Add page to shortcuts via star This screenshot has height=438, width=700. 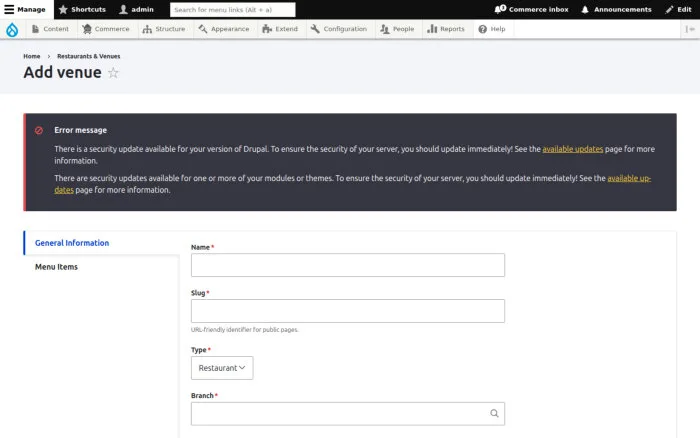tap(113, 73)
